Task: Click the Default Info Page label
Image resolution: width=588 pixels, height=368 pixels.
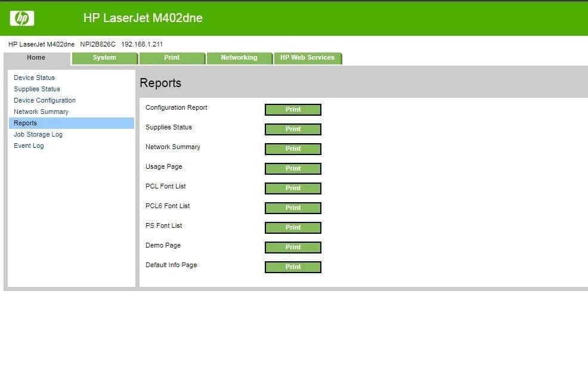Action: 171,265
